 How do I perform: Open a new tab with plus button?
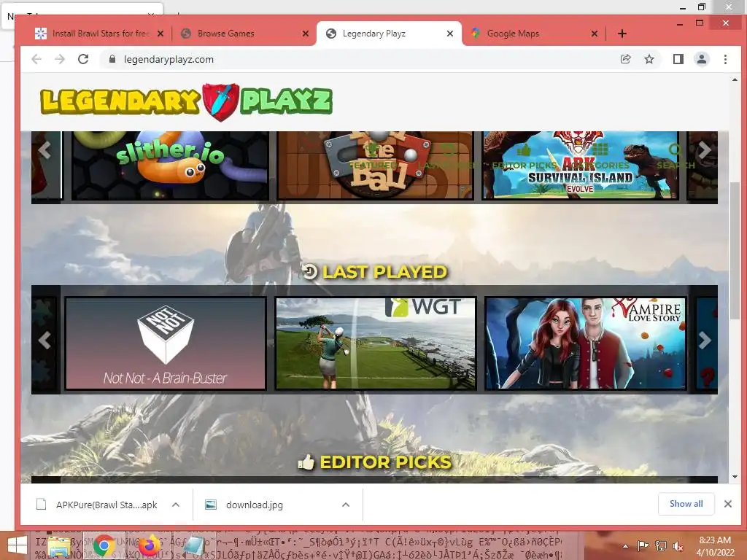point(622,34)
